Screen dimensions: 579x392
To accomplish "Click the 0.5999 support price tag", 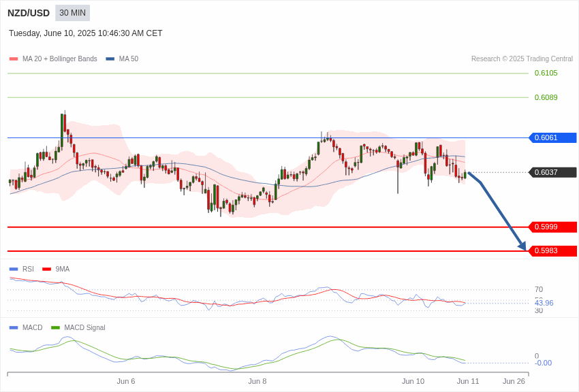I will 553,227.
